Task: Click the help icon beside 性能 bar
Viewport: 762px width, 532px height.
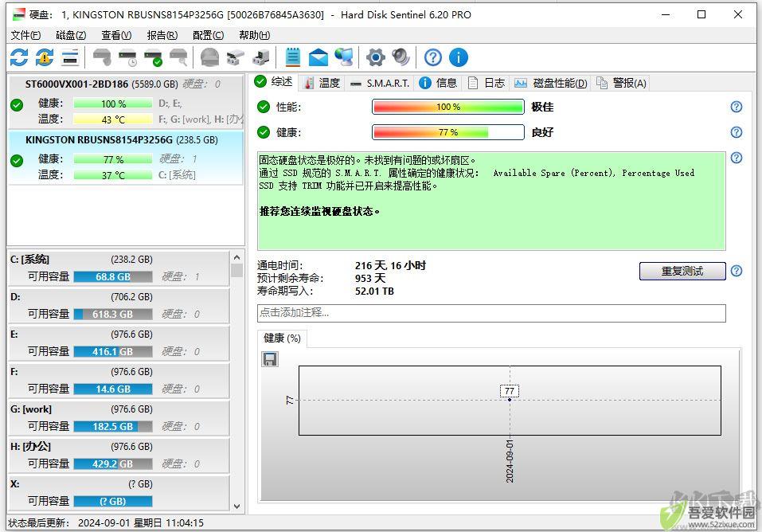Action: click(737, 107)
